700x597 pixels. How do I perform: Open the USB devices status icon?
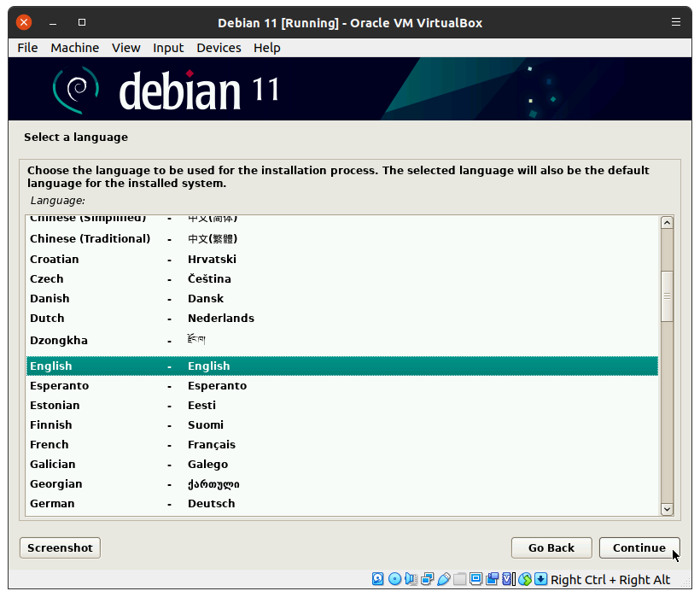coord(443,580)
